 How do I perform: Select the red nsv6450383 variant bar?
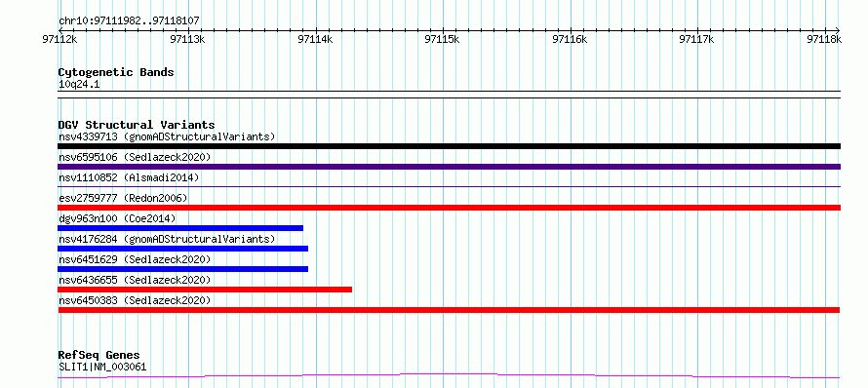coord(449,310)
